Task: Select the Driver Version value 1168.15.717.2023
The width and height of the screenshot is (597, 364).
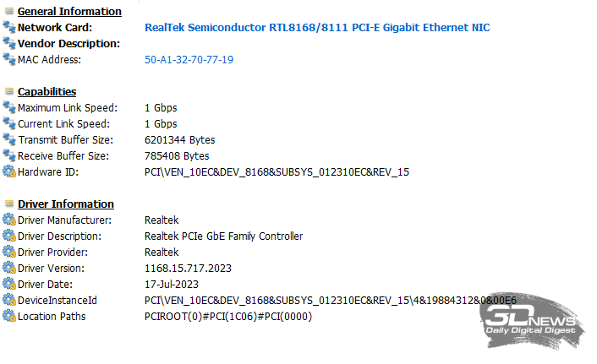Action: pyautogui.click(x=188, y=269)
